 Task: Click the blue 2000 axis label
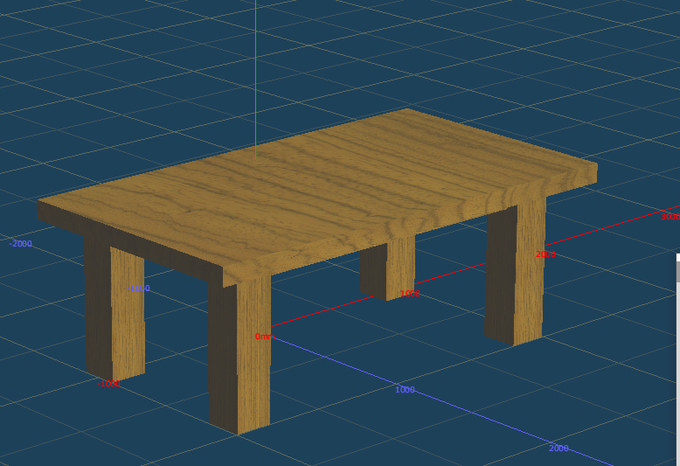click(559, 448)
